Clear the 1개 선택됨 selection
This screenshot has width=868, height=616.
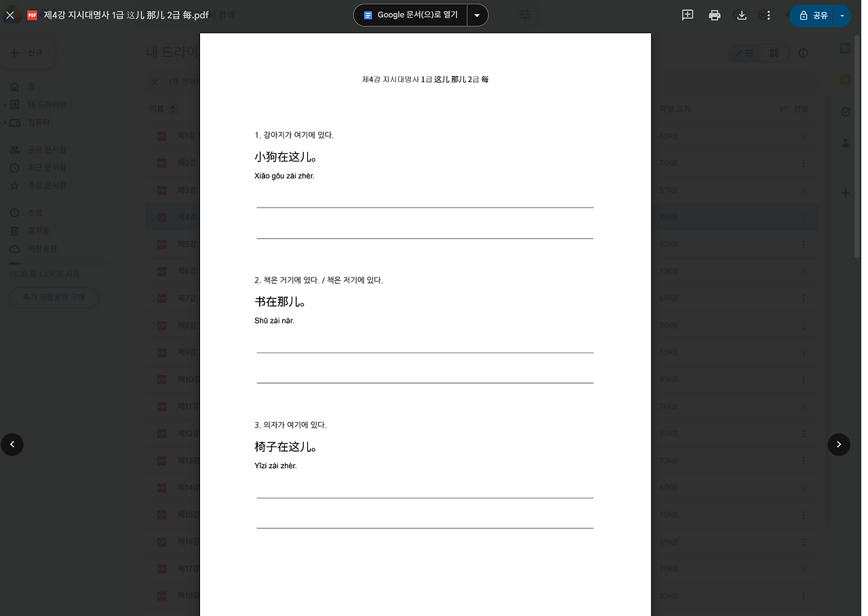click(x=155, y=81)
